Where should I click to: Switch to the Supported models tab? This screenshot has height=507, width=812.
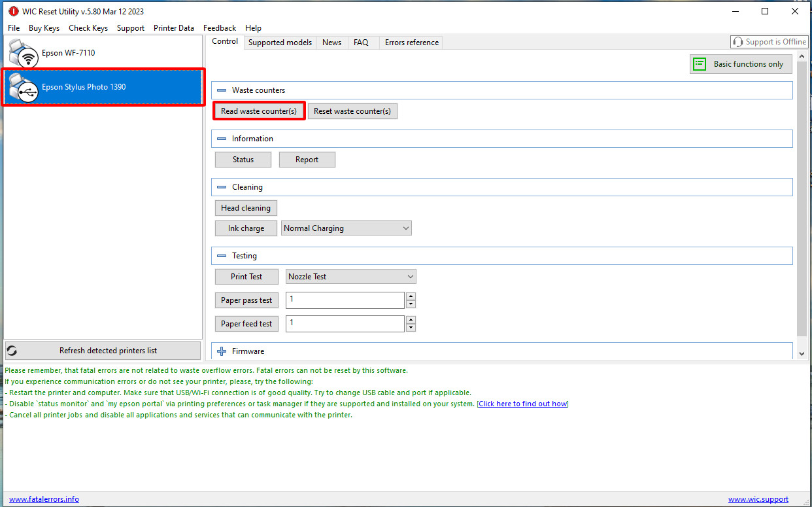coord(280,43)
